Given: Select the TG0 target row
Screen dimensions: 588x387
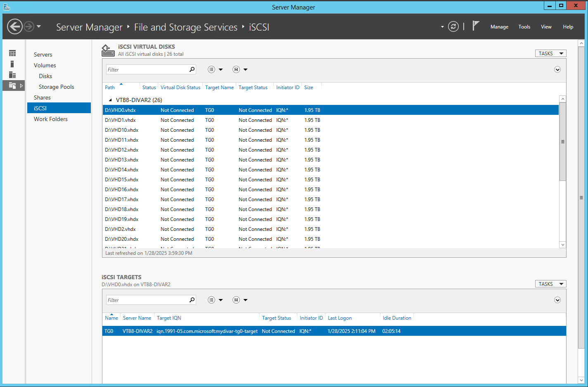Looking at the screenshot, I should point(334,331).
